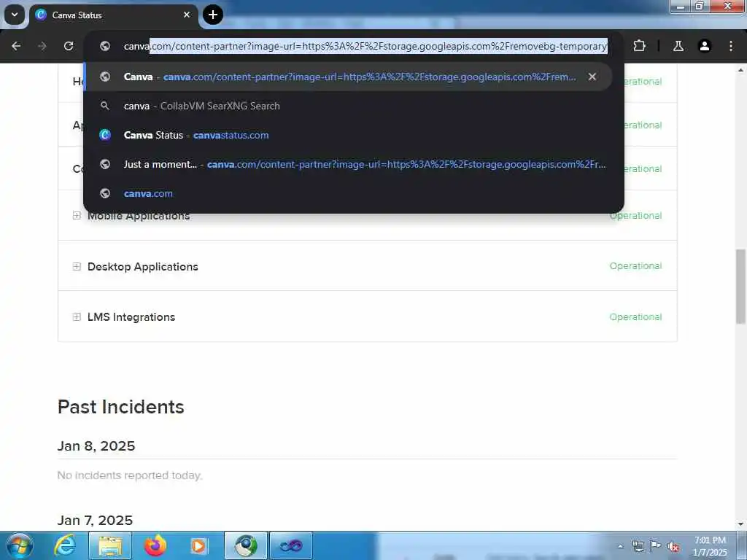Image resolution: width=747 pixels, height=560 pixels.
Task: Open Windows Media Player from taskbar
Action: coord(198,545)
